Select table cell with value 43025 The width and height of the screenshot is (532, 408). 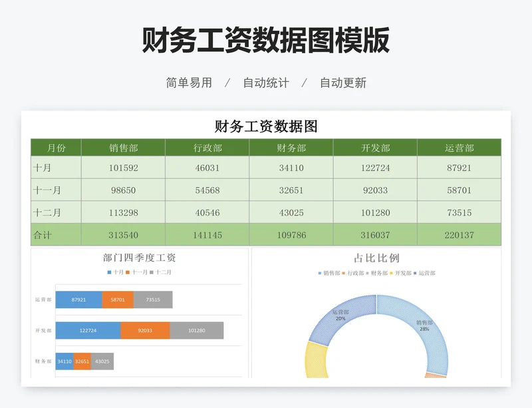[291, 212]
